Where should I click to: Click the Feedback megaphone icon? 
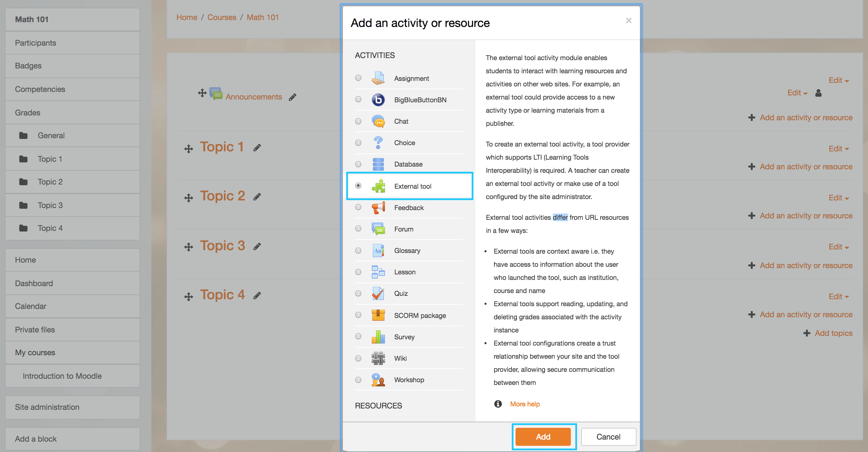click(x=378, y=208)
